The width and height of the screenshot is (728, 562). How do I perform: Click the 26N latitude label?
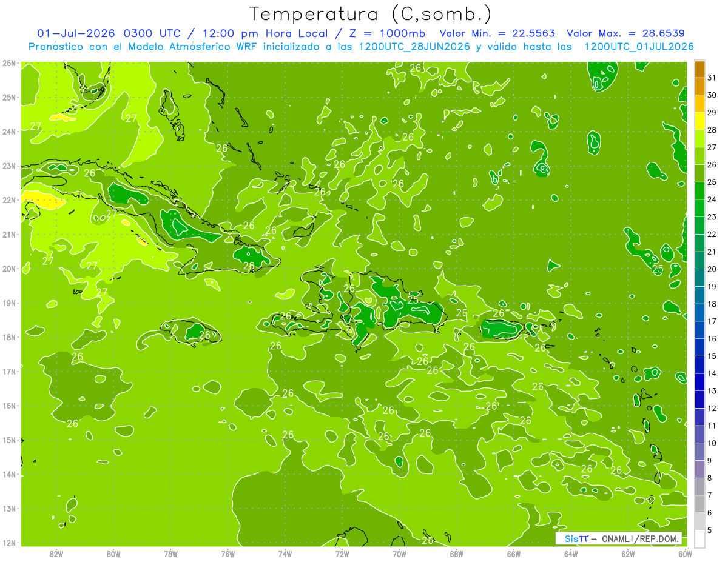(x=9, y=63)
